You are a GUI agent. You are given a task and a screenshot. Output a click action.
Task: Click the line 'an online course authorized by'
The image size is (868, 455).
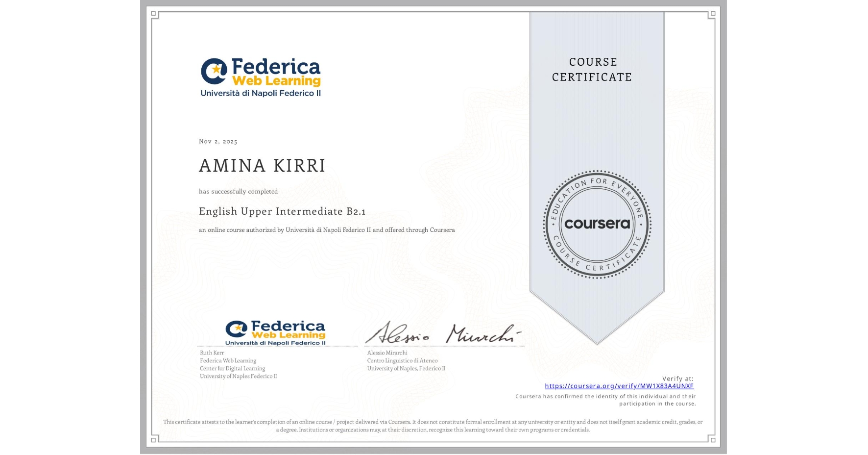[327, 230]
